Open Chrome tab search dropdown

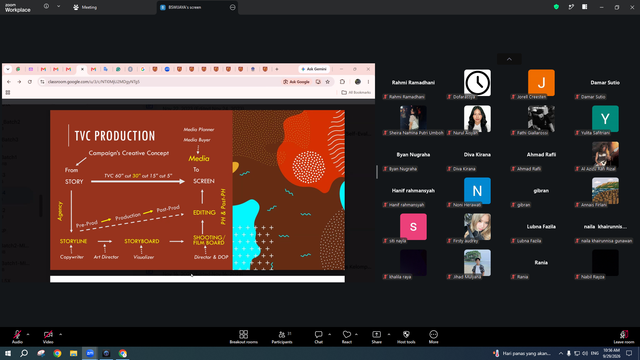pos(8,69)
